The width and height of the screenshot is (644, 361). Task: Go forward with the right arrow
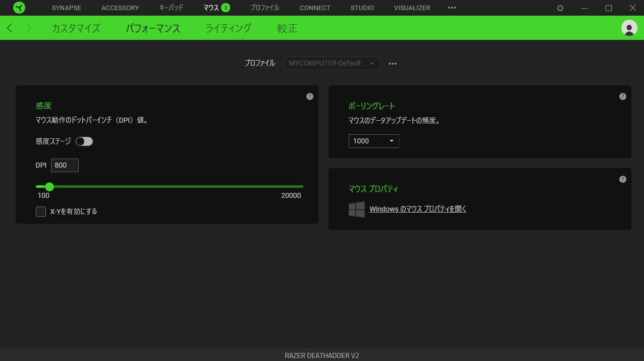click(29, 28)
